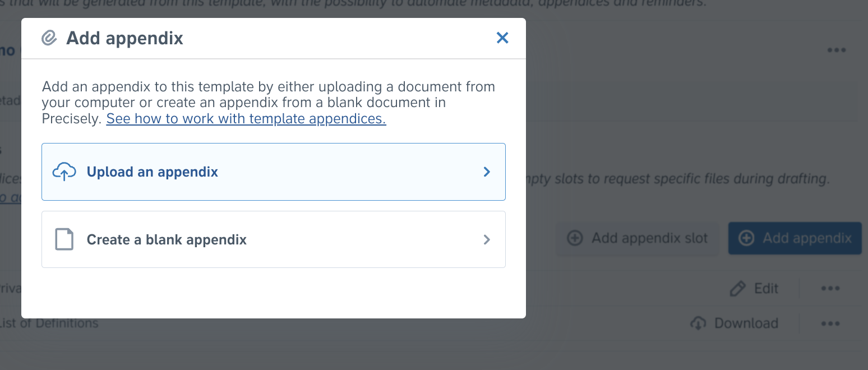The width and height of the screenshot is (868, 370).
Task: Expand the Create a blank appendix chevron
Action: [x=487, y=239]
